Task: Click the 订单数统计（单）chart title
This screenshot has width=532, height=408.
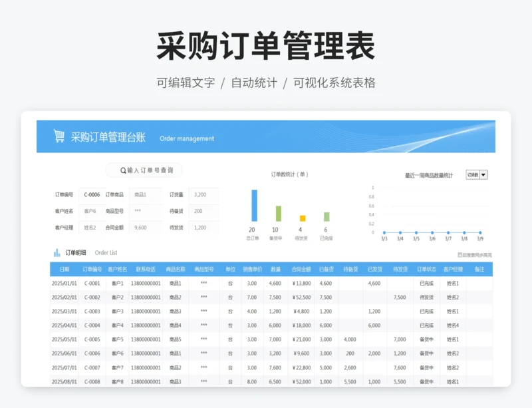Action: point(289,174)
